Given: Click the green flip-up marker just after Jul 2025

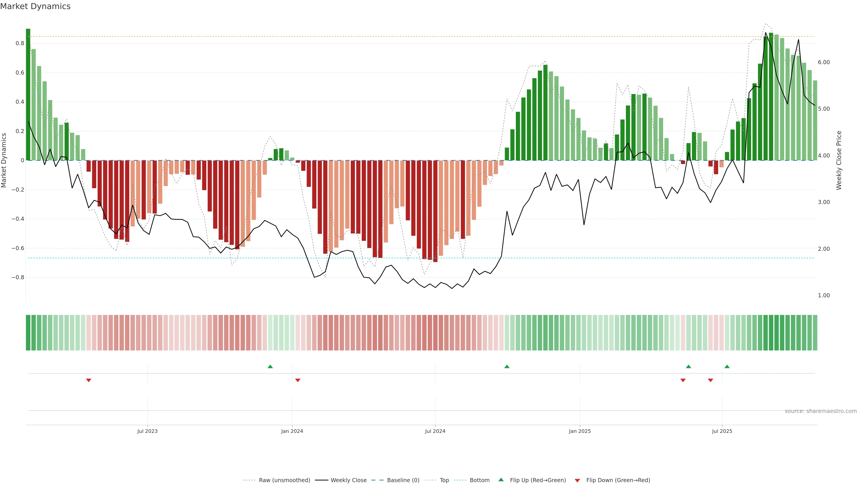Looking at the screenshot, I should (727, 366).
